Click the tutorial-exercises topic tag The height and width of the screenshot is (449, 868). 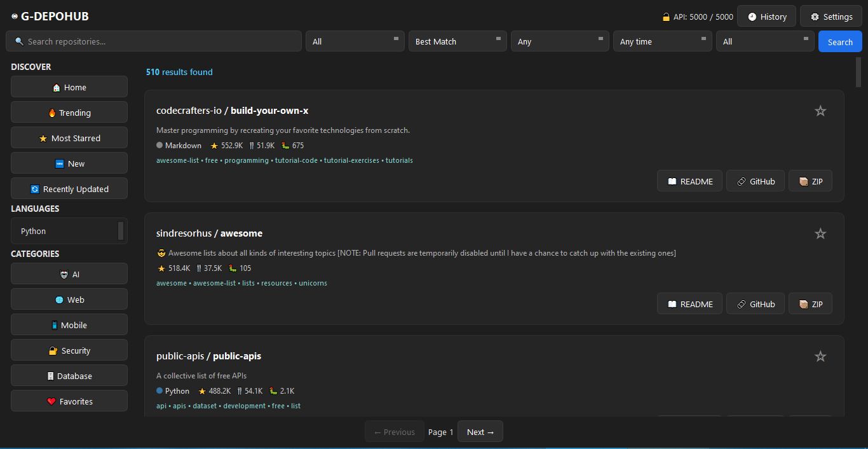point(351,160)
